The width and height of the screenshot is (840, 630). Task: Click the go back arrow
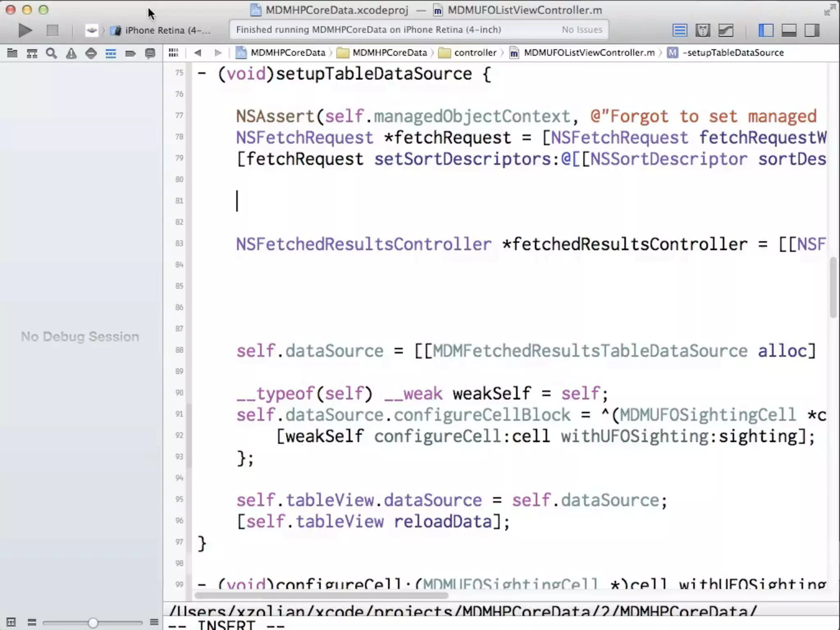click(198, 53)
